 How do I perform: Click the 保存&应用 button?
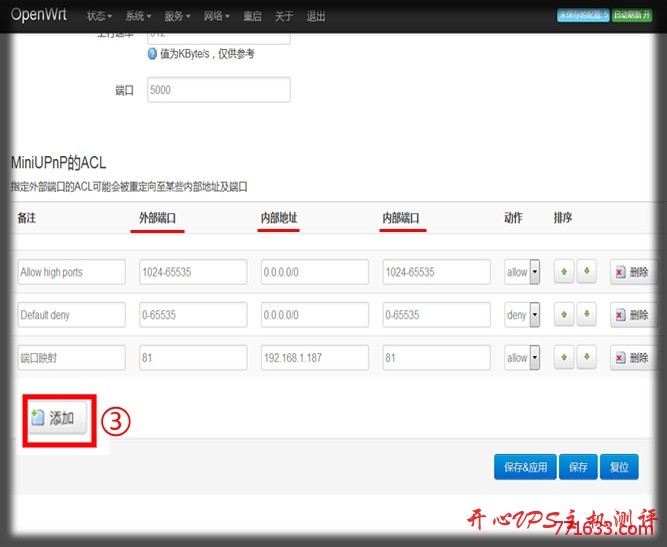[525, 466]
